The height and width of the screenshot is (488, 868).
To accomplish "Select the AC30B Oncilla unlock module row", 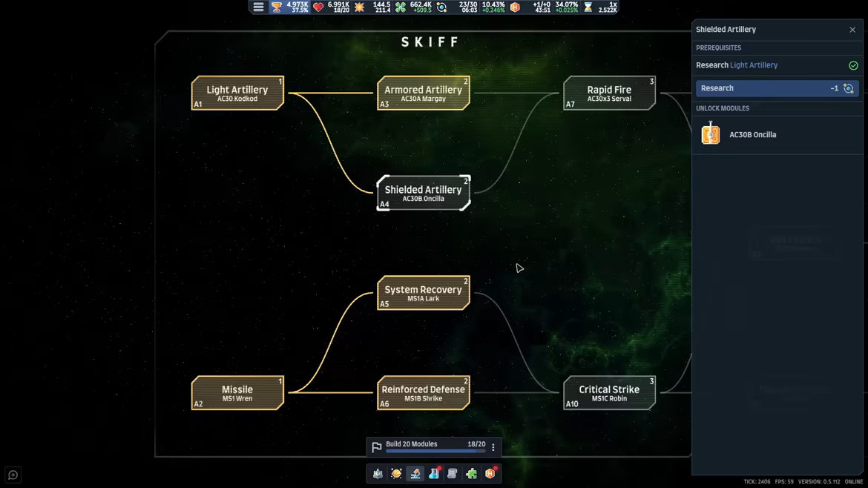I will tap(777, 134).
